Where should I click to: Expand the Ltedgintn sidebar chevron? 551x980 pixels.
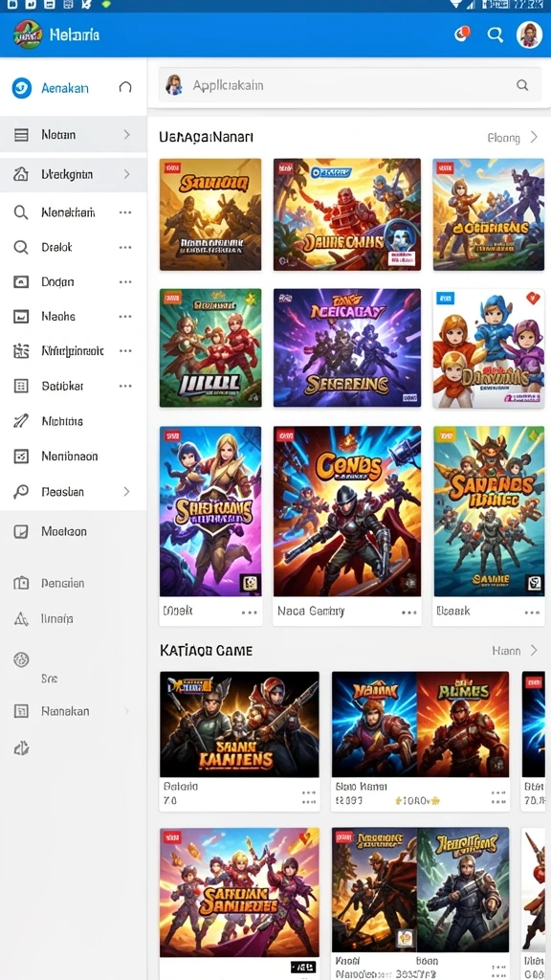(127, 174)
